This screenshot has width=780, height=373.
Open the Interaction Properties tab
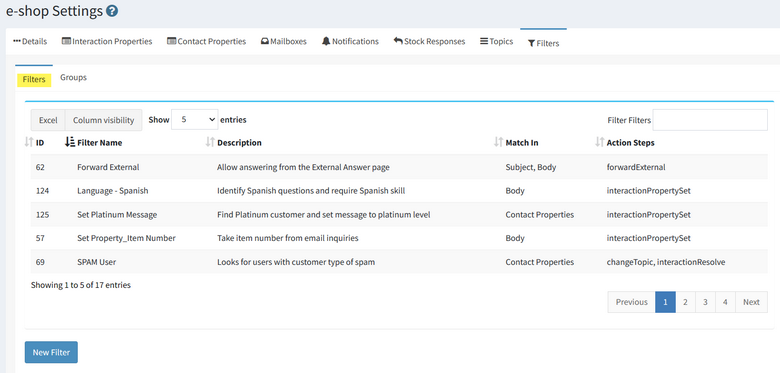107,41
